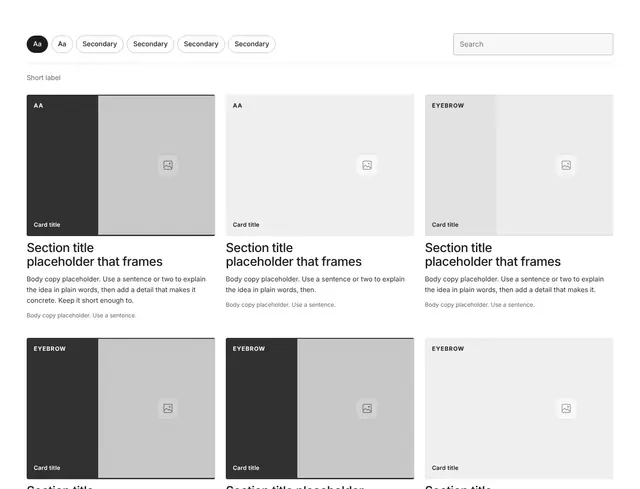Image resolution: width=640 pixels, height=489 pixels.
Task: Click Card title in bottom-row middle dark card
Action: (246, 468)
